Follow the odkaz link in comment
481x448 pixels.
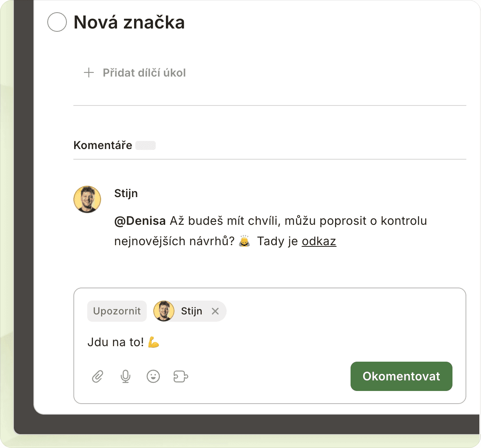(x=319, y=242)
